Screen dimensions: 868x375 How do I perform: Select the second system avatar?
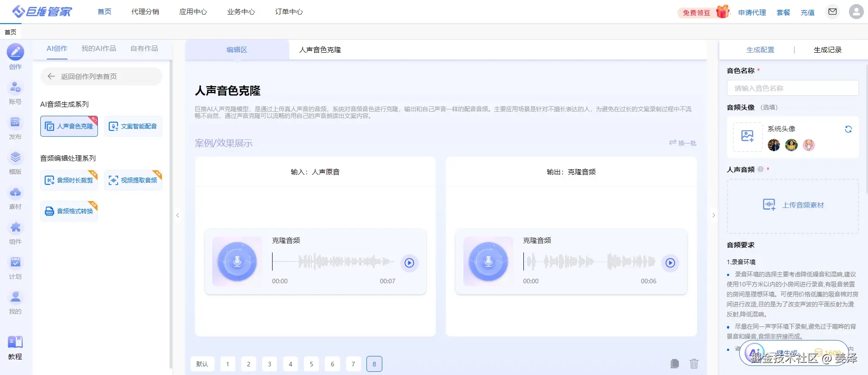pos(791,145)
